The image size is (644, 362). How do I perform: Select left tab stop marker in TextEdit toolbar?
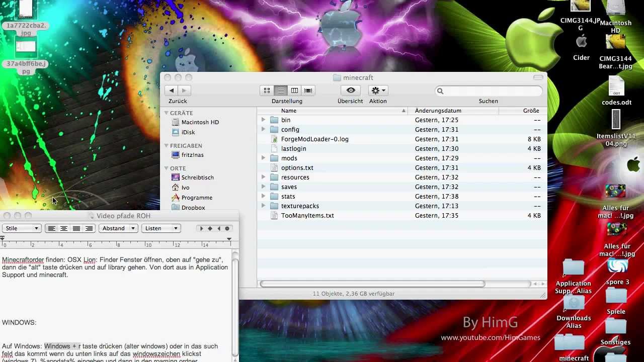coord(202,228)
